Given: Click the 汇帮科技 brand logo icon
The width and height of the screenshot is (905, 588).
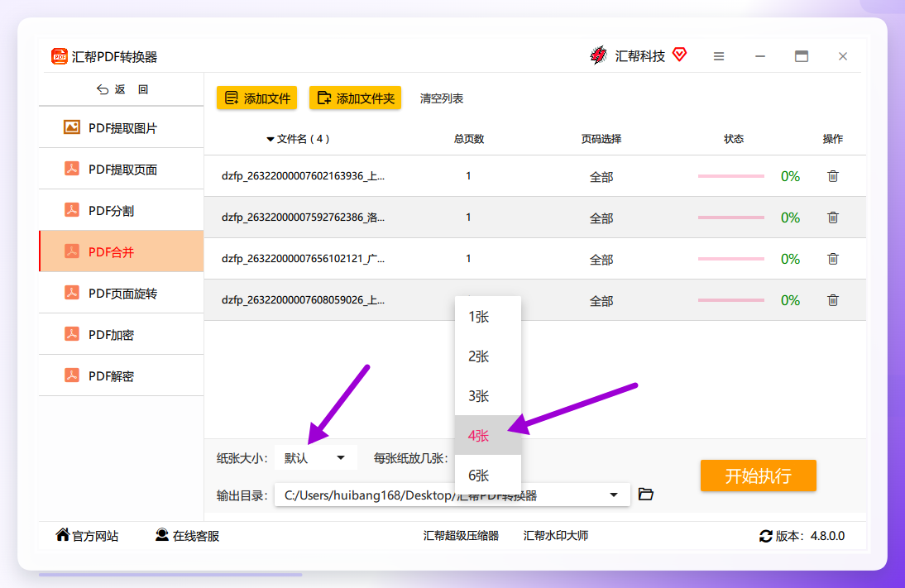Looking at the screenshot, I should pyautogui.click(x=599, y=55).
